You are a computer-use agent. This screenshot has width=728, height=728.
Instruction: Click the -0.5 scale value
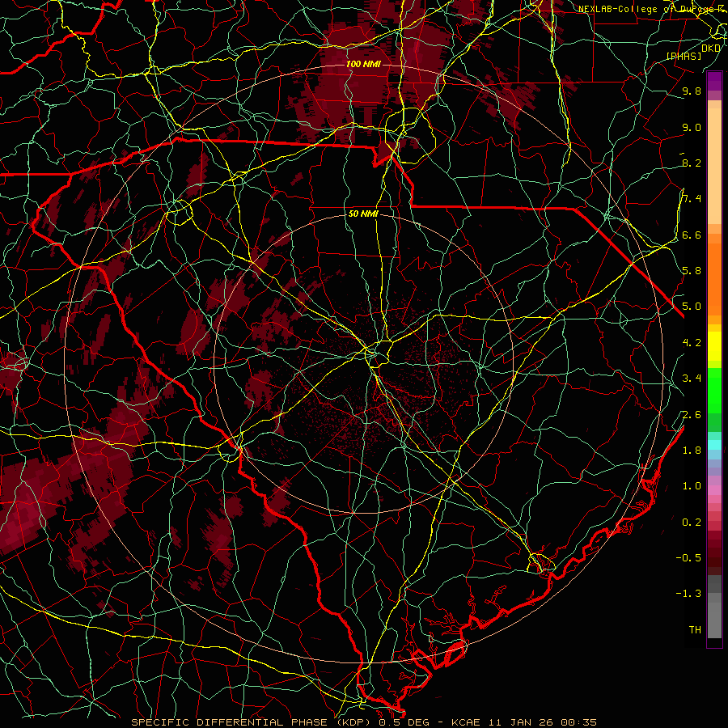click(x=688, y=557)
